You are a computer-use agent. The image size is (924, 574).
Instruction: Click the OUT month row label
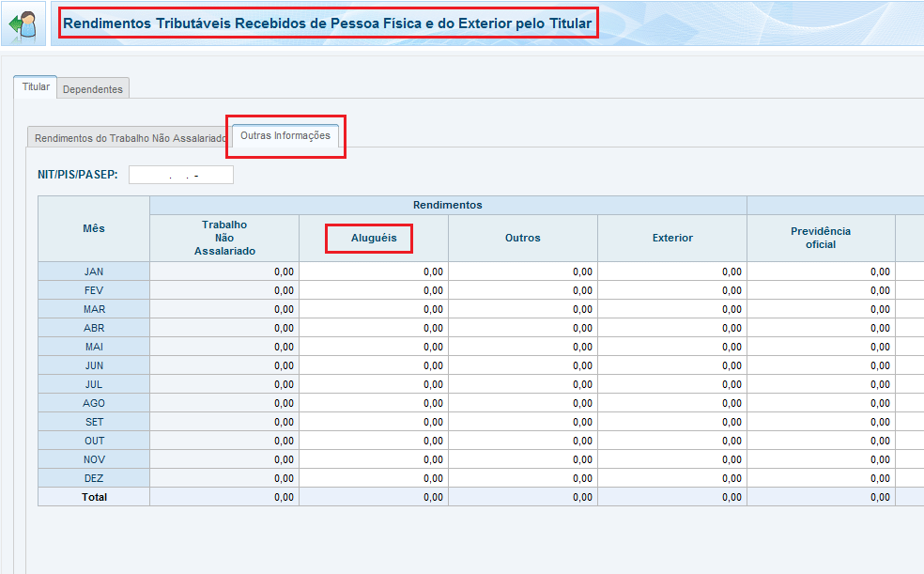click(x=94, y=442)
